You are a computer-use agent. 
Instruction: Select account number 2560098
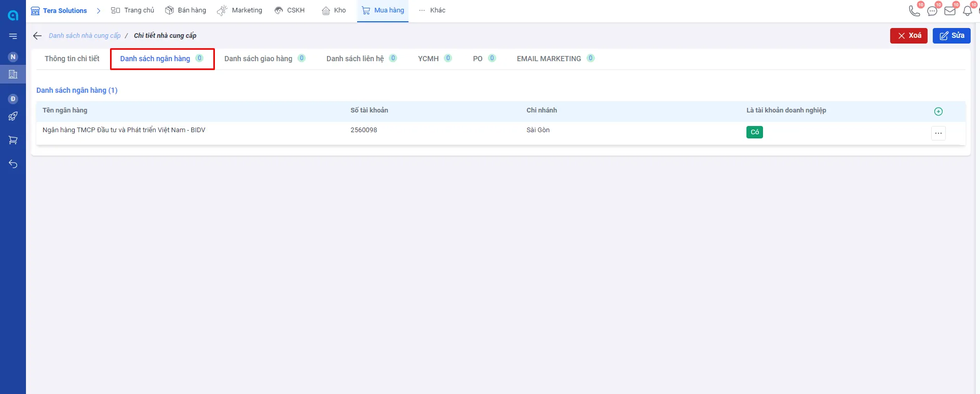point(364,130)
